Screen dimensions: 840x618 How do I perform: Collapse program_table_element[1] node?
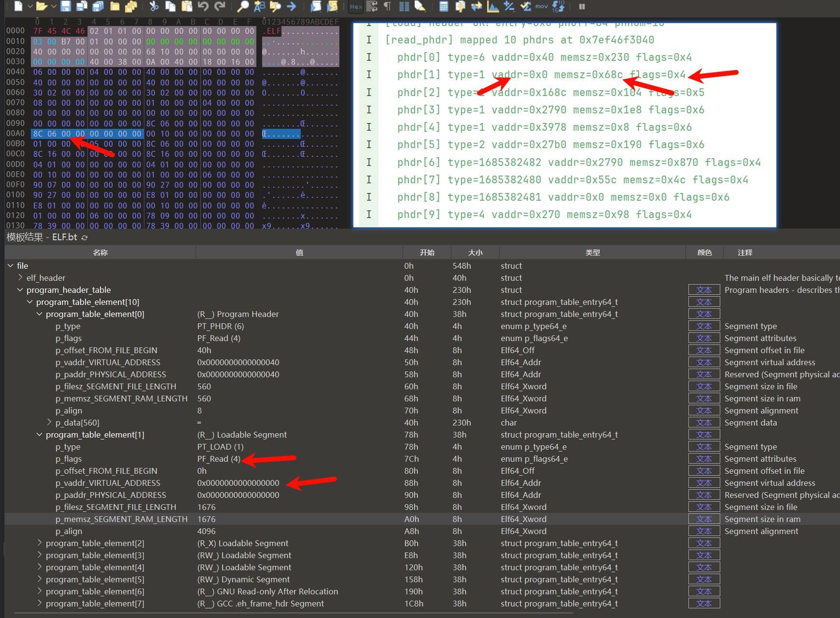point(39,435)
